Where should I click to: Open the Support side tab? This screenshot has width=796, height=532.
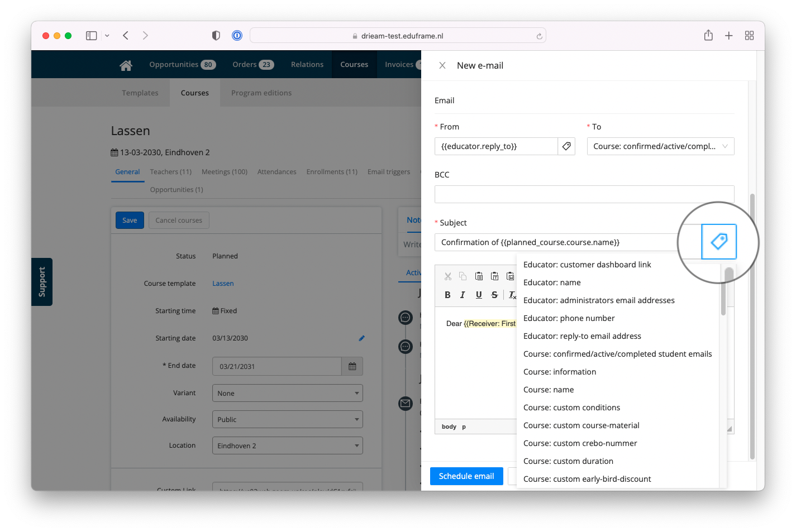pos(42,282)
